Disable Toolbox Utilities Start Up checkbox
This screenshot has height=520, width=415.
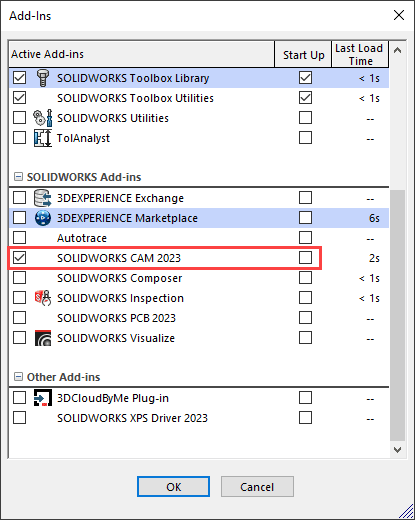305,98
